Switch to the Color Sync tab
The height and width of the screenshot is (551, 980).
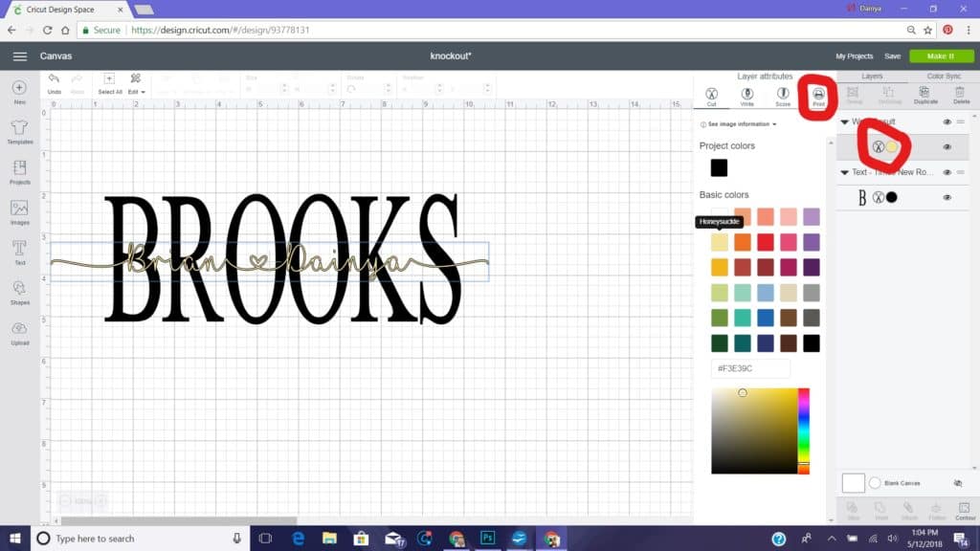(x=943, y=77)
